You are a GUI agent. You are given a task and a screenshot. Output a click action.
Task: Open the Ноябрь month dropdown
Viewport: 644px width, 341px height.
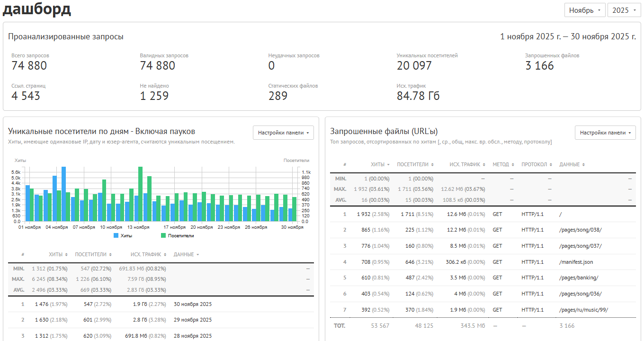[x=585, y=10]
